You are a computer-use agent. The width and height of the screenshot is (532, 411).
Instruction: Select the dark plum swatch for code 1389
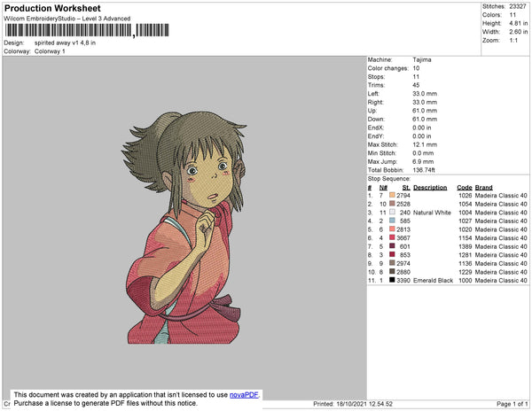pyautogui.click(x=392, y=246)
